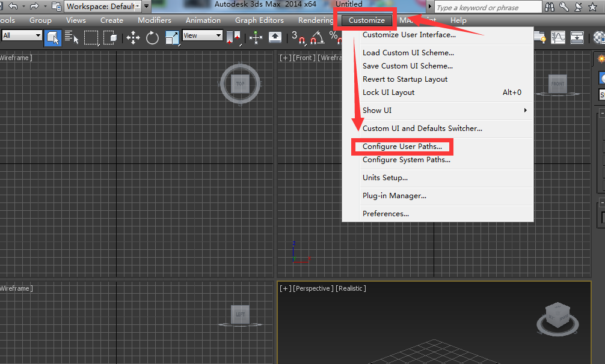
Task: Click the Left view ViewCube
Action: [x=241, y=314]
